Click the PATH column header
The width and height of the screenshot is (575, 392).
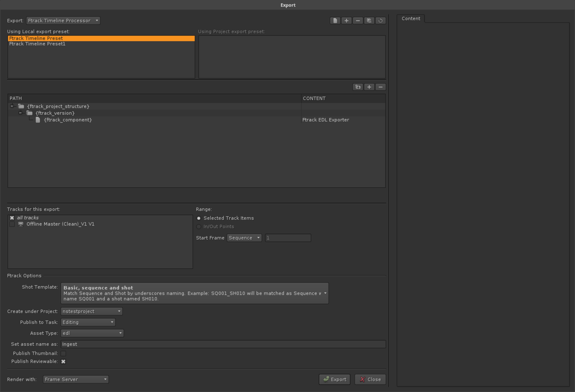click(155, 98)
